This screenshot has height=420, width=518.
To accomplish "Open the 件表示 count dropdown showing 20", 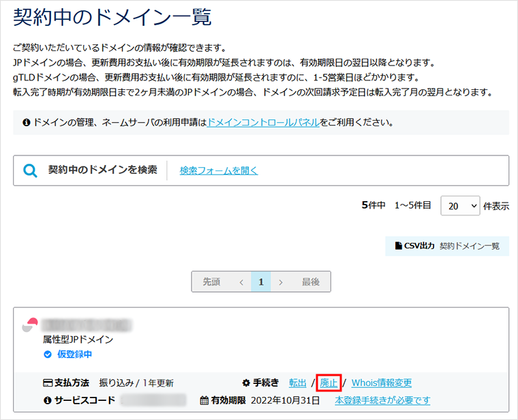I will [461, 205].
